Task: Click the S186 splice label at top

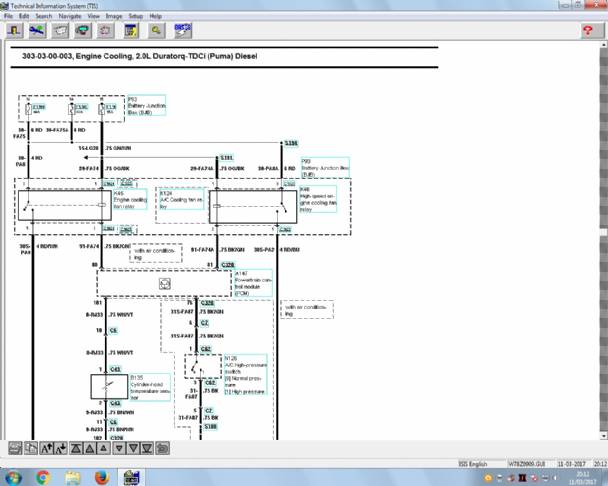Action: (x=290, y=144)
